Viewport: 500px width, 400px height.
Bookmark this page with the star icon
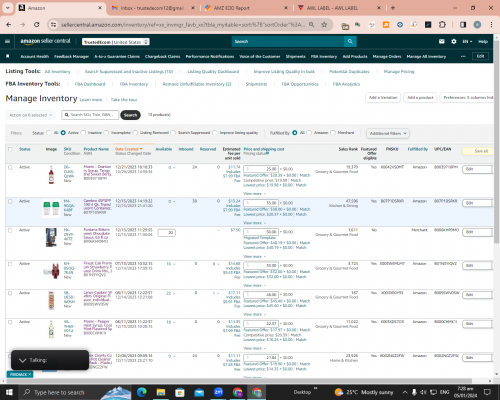324,25
